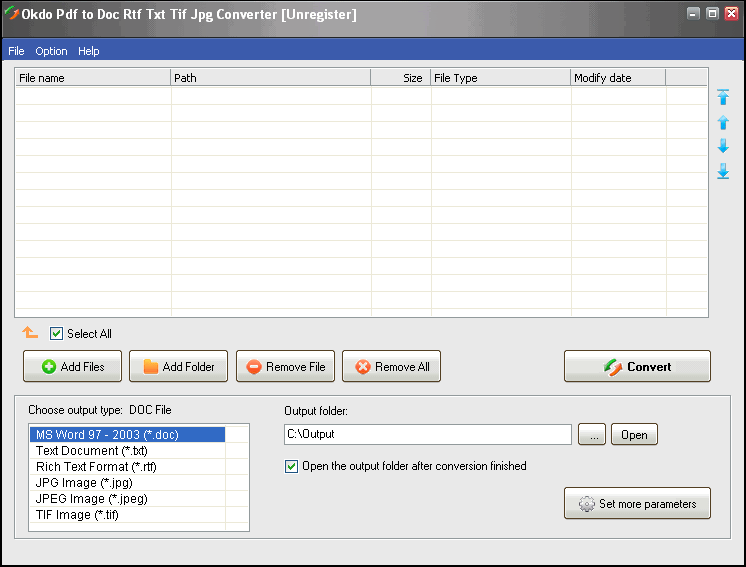Screen dimensions: 746x567
Task: Click the output folder path field
Action: tap(427, 434)
